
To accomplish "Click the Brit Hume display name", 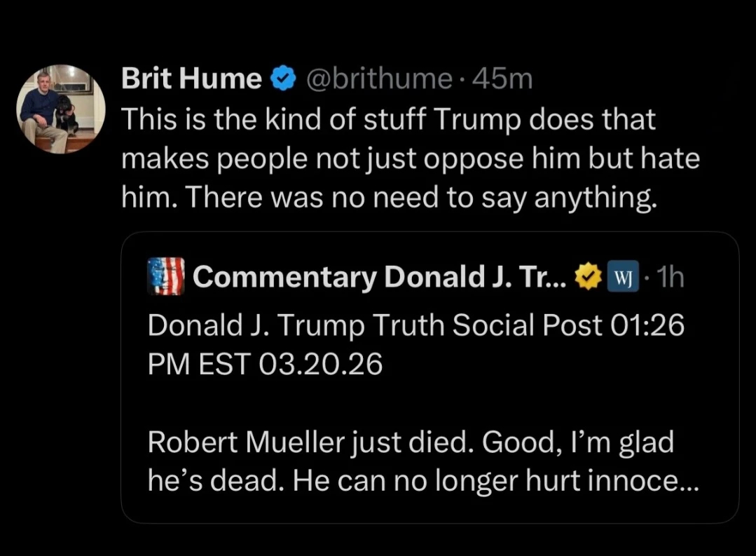I will pyautogui.click(x=191, y=80).
